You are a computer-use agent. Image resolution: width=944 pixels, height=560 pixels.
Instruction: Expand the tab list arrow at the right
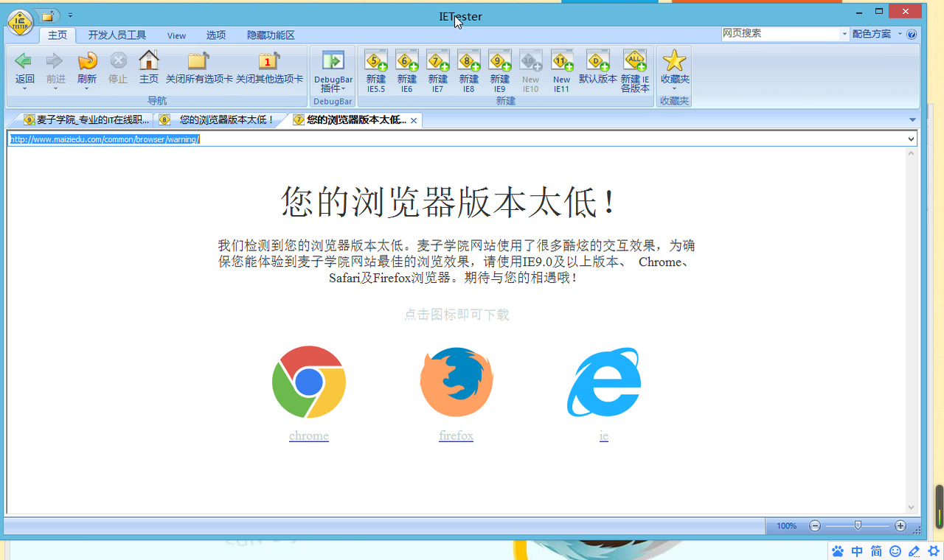click(x=912, y=120)
